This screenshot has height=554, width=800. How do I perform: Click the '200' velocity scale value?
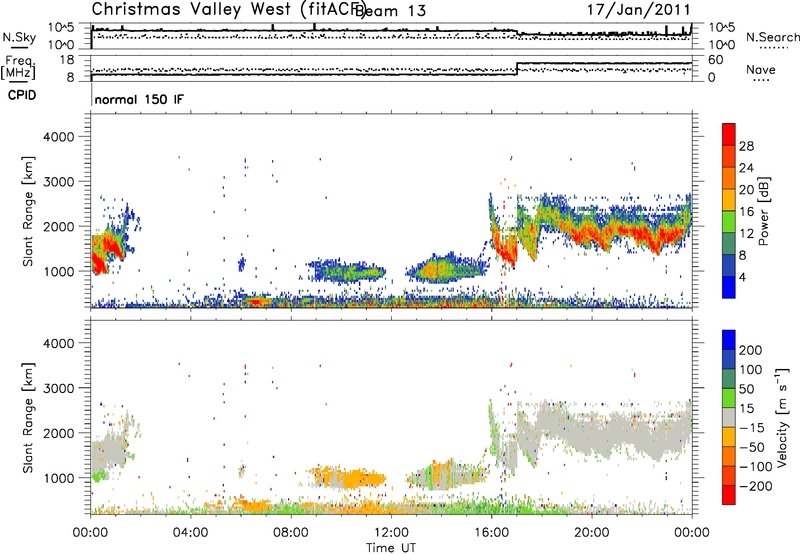click(751, 350)
